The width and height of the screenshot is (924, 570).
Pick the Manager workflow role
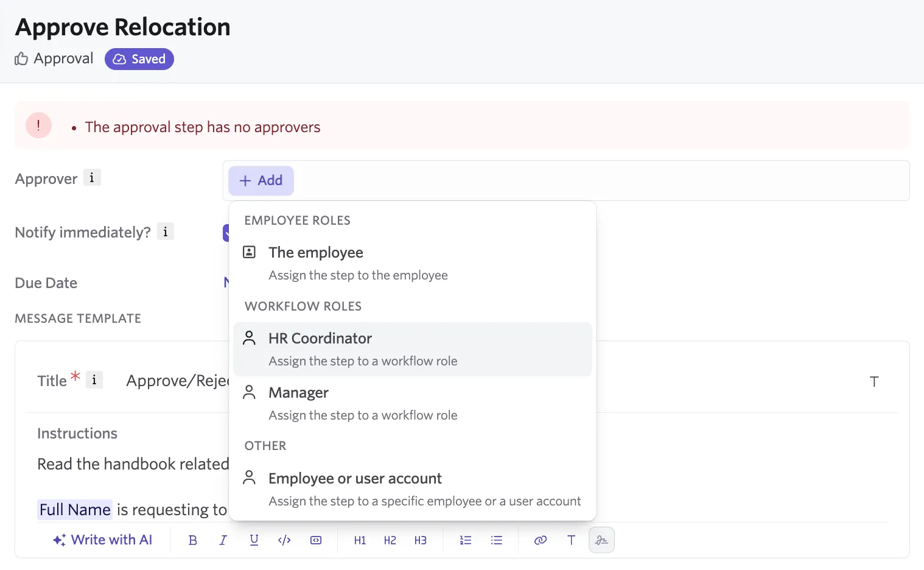click(x=413, y=404)
